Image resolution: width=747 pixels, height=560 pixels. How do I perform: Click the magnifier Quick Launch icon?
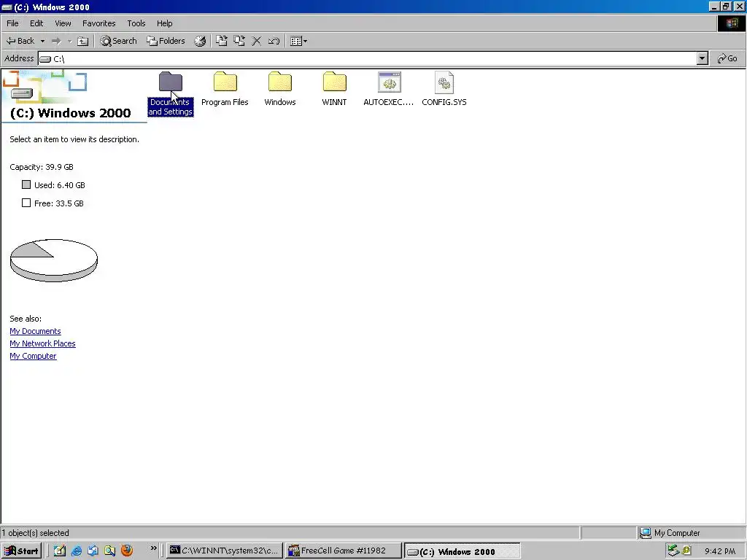tap(109, 551)
